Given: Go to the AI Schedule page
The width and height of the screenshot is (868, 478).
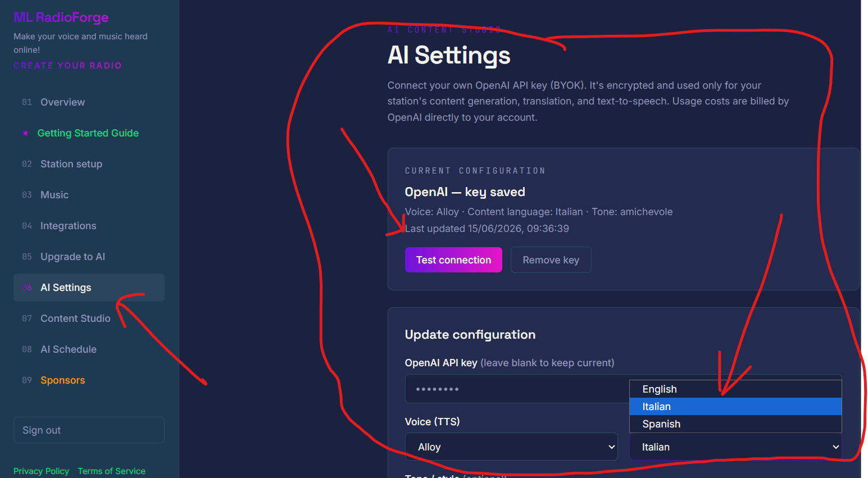Looking at the screenshot, I should pyautogui.click(x=89, y=349).
